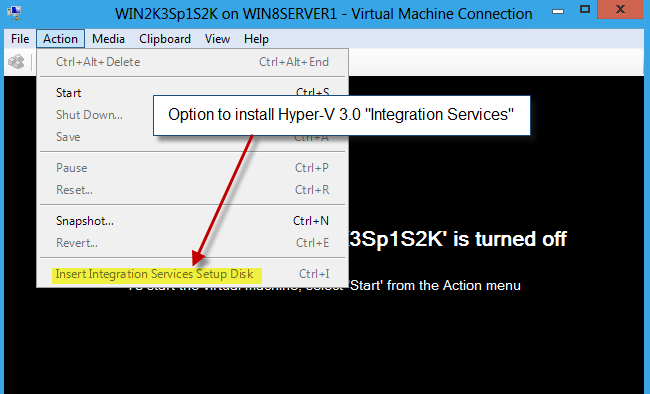Choose Snapshot... from the Action menu

(193, 221)
